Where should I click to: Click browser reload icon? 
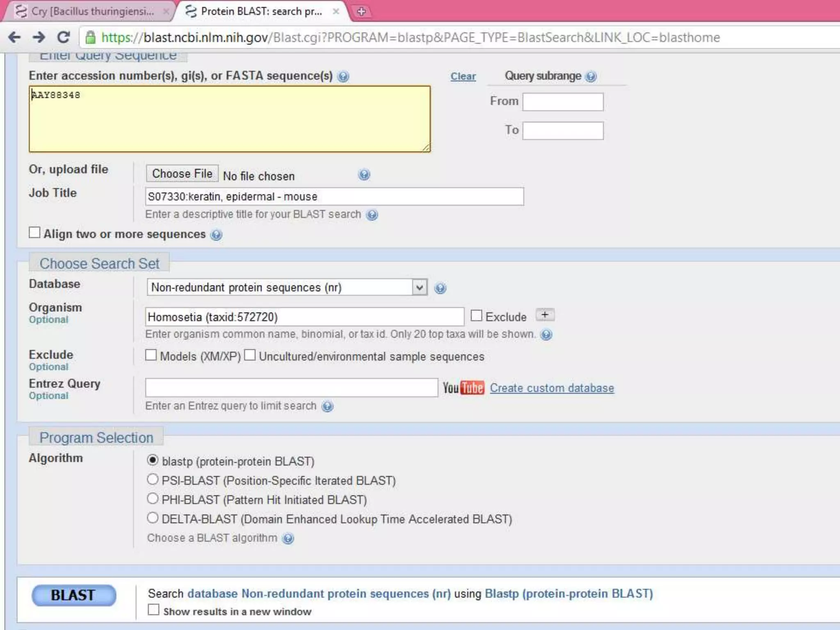[x=64, y=37]
